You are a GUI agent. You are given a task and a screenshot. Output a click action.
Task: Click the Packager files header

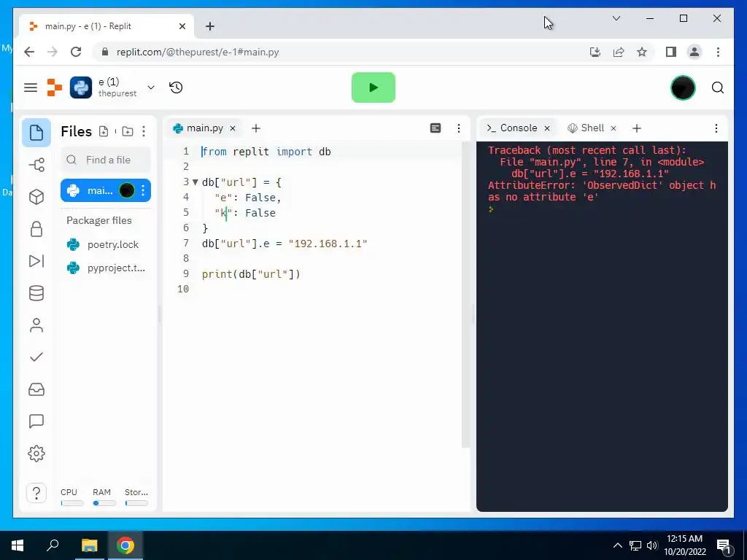click(x=99, y=220)
